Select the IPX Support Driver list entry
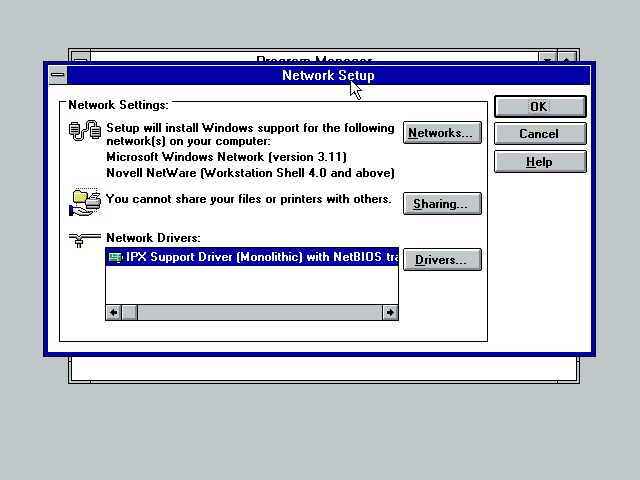The image size is (640, 480). tap(252, 257)
